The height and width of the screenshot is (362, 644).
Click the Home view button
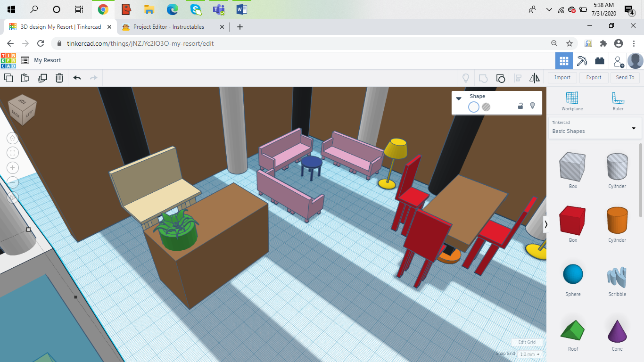[13, 138]
